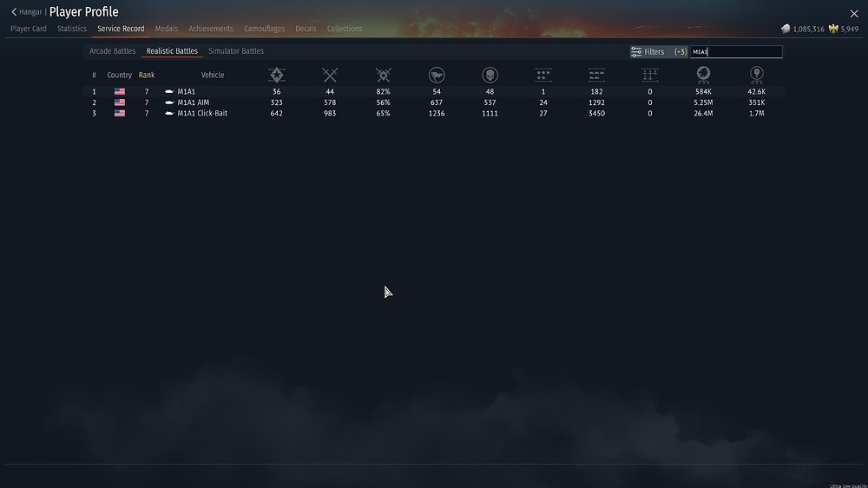Viewport: 868px width, 488px height.
Task: Go back to Hangar
Action: (x=27, y=11)
